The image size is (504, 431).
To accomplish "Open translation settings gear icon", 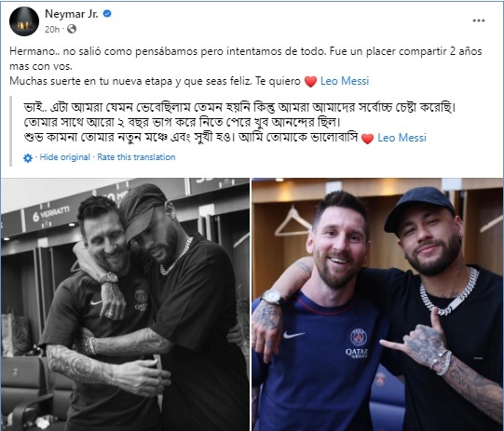I will coord(28,157).
